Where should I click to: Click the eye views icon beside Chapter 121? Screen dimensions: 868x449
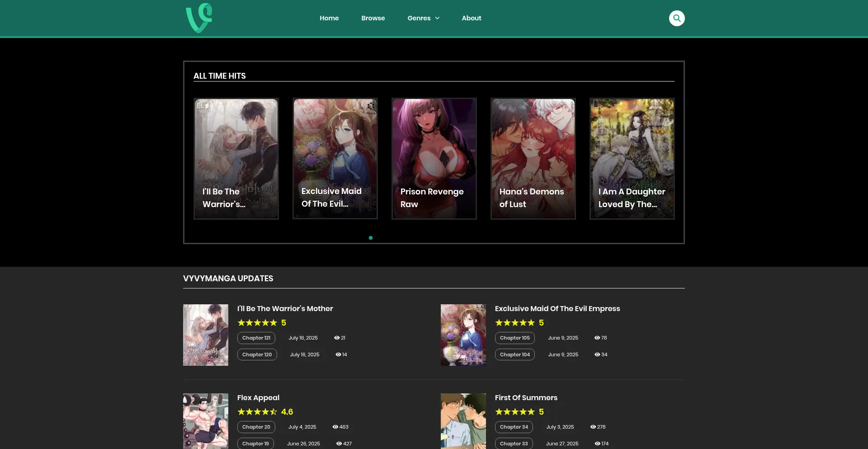point(337,338)
